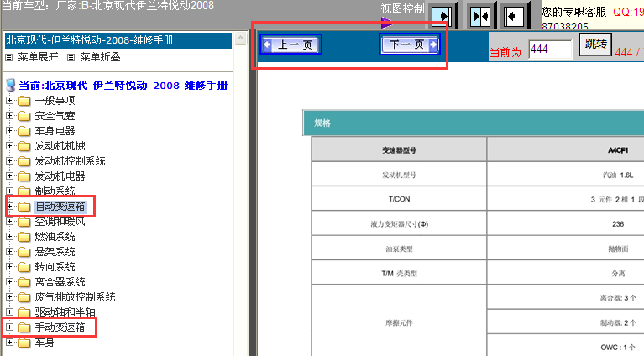This screenshot has height=356, width=644.
Task: Click the 变速器型号 table header cell
Action: pos(399,150)
